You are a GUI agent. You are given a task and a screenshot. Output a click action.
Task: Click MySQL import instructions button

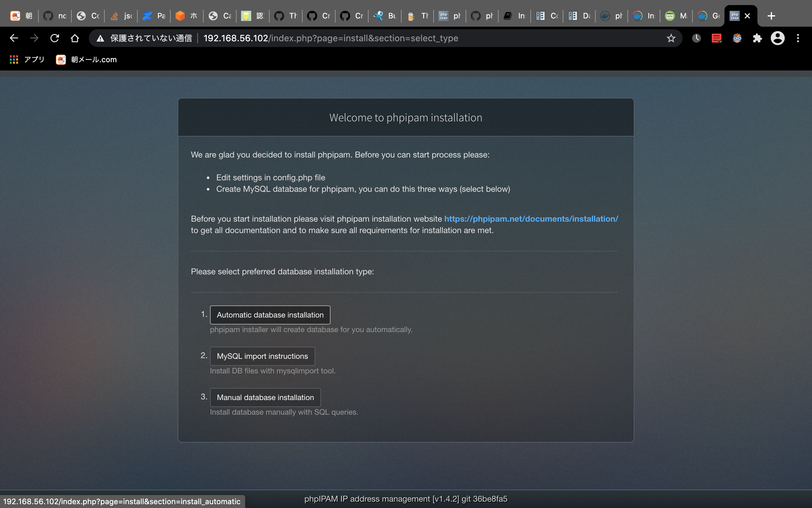(x=262, y=356)
